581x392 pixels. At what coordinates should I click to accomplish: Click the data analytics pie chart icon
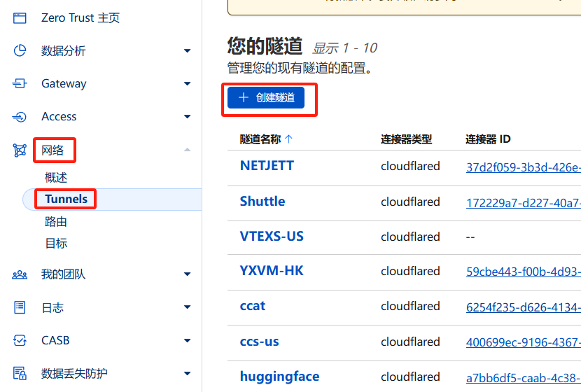tap(20, 51)
